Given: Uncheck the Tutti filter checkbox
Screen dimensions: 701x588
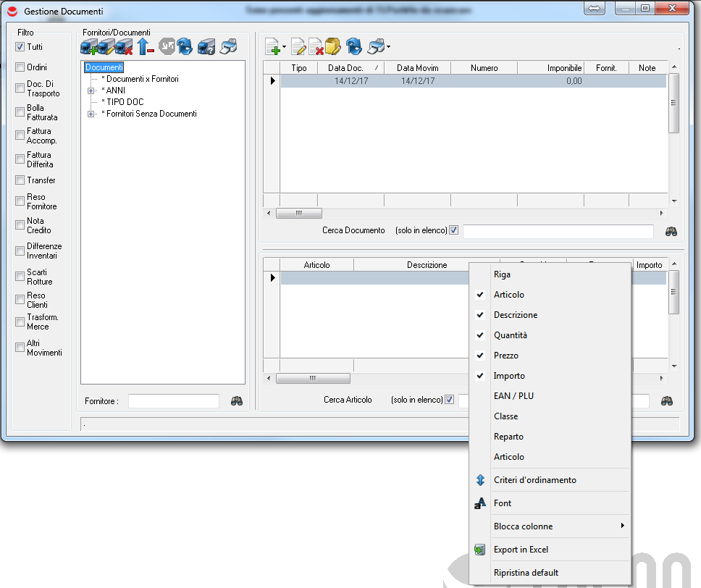Looking at the screenshot, I should pos(20,47).
